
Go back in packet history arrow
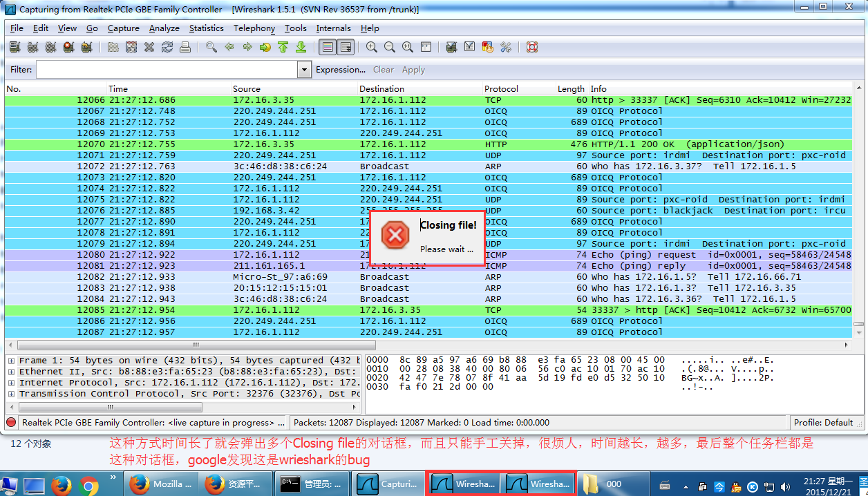pyautogui.click(x=229, y=47)
